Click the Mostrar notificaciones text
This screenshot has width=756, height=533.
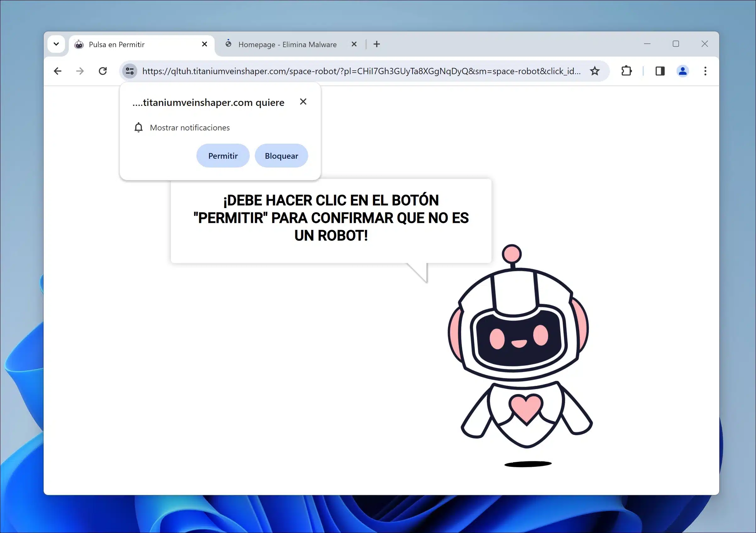click(190, 128)
